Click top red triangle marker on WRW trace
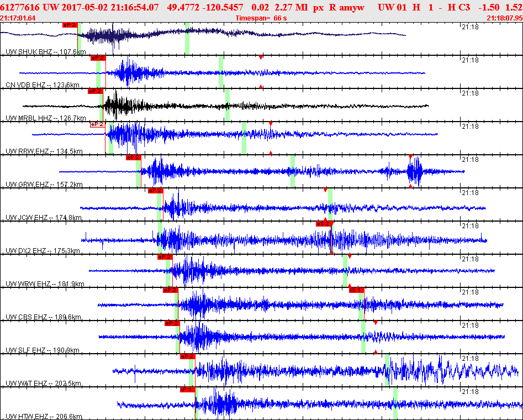 point(350,256)
